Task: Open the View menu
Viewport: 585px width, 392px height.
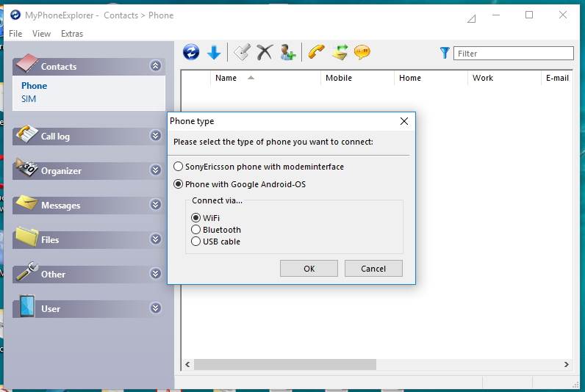Action: pyautogui.click(x=41, y=34)
